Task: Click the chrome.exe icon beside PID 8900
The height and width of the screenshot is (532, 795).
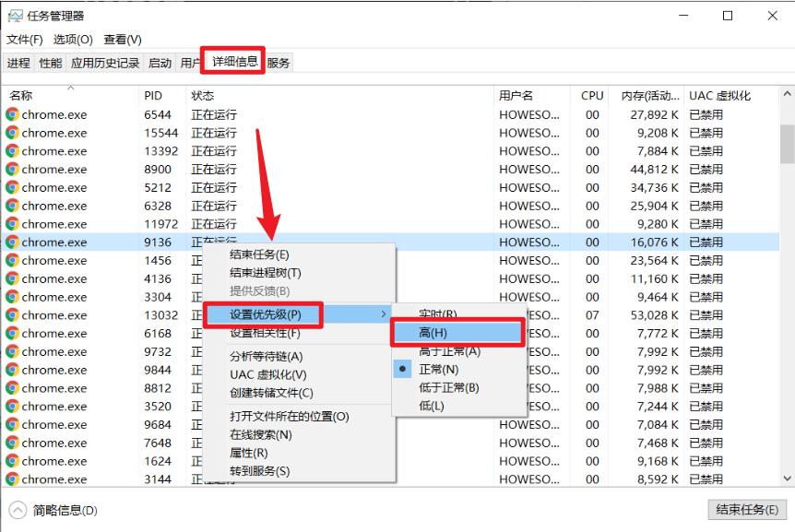Action: tap(11, 169)
